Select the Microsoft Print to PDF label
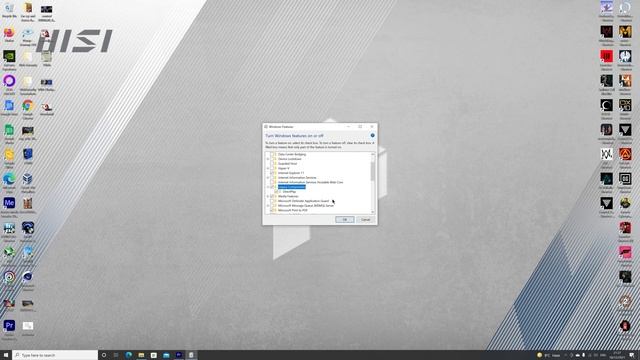 293,210
